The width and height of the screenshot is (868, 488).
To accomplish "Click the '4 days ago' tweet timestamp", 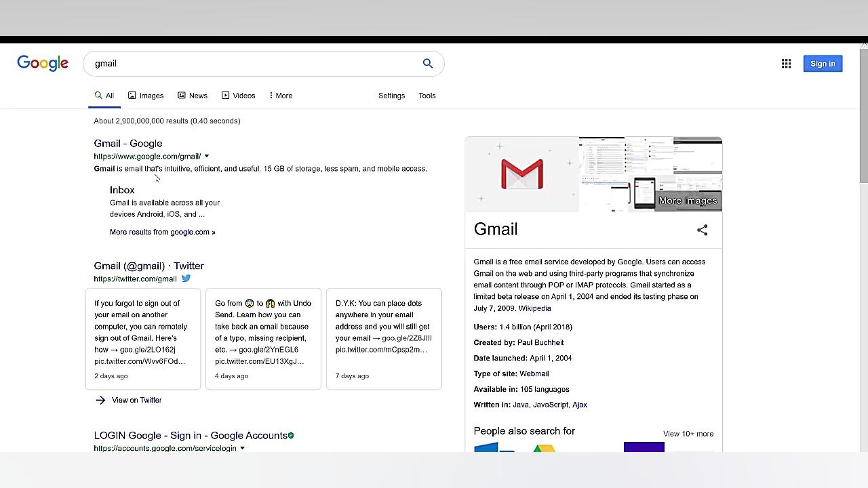I will (x=232, y=375).
